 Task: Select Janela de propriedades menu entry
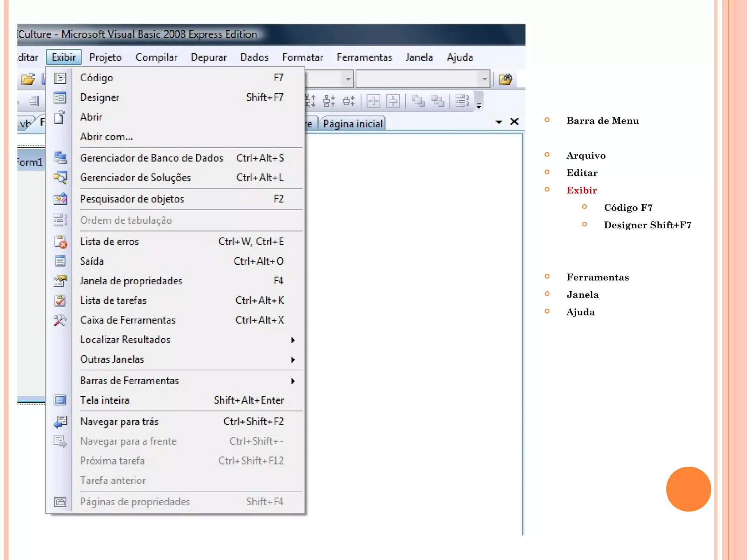[131, 281]
